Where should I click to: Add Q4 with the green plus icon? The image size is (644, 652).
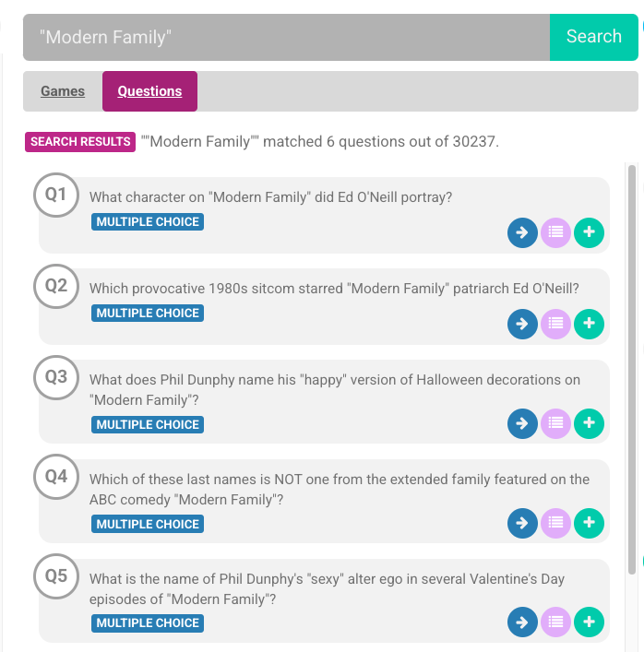[589, 523]
